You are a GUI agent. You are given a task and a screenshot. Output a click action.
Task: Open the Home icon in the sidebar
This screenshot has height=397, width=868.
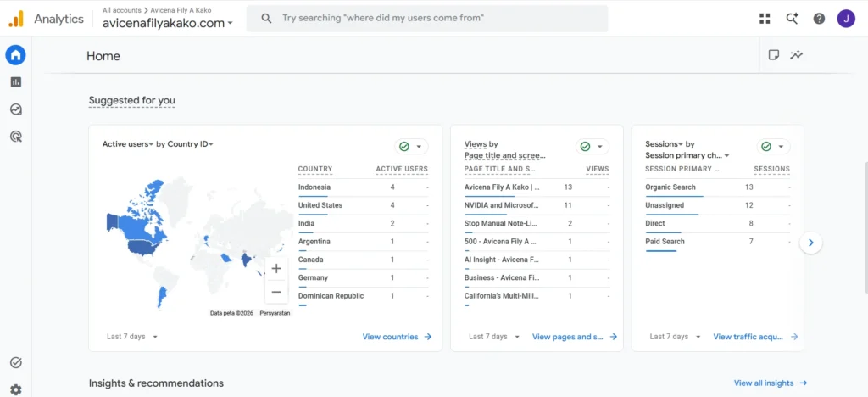(x=15, y=55)
